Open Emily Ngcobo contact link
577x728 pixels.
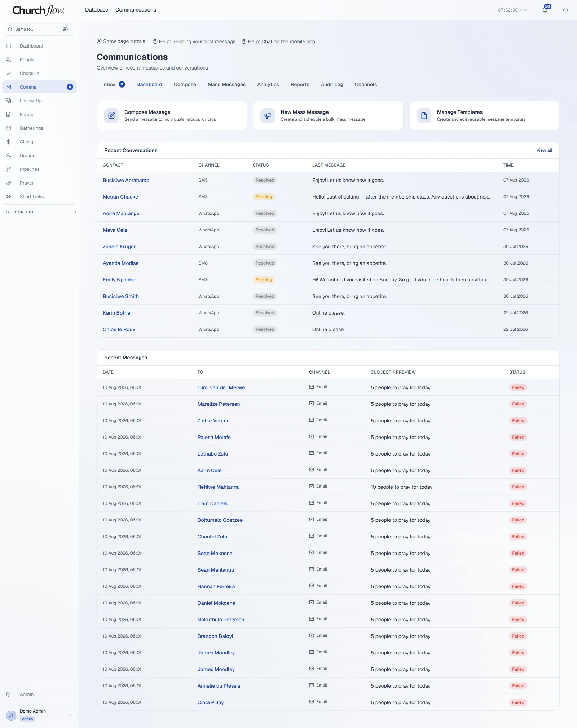coord(119,280)
